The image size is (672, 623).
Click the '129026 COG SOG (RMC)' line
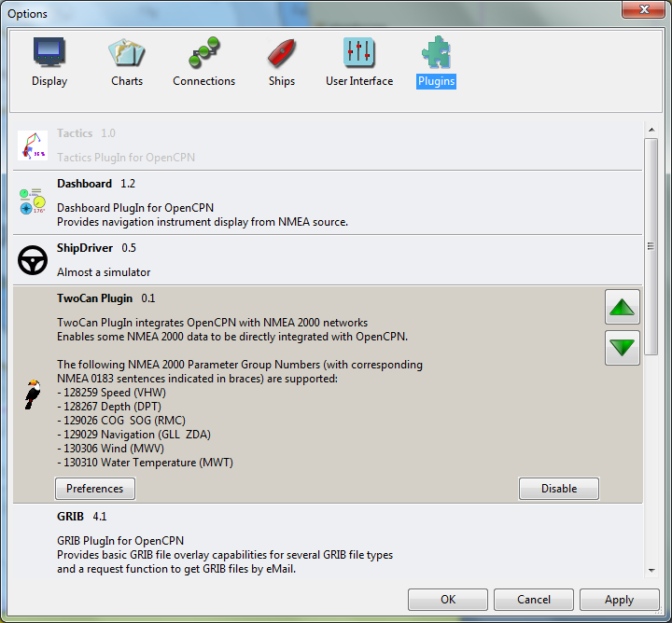pos(121,421)
